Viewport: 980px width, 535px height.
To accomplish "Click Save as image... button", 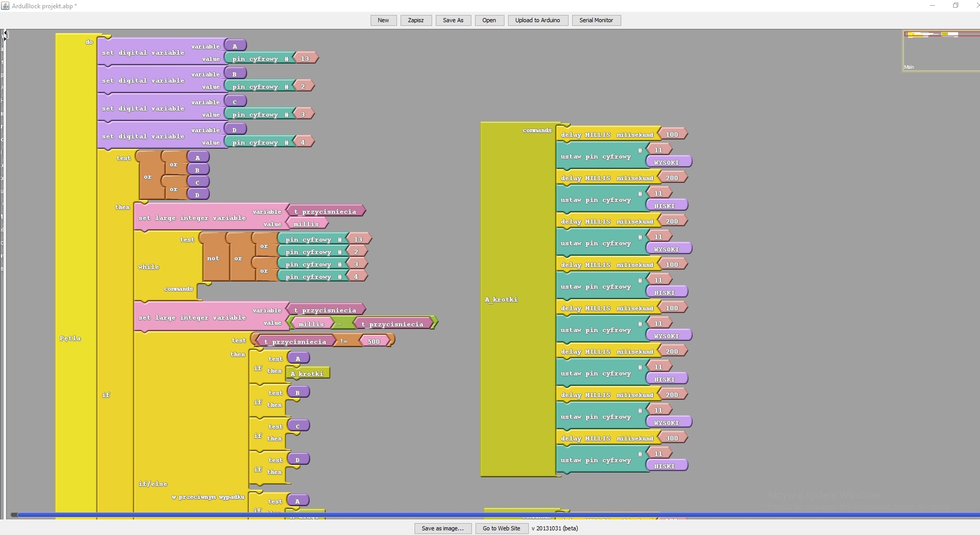I will click(442, 528).
